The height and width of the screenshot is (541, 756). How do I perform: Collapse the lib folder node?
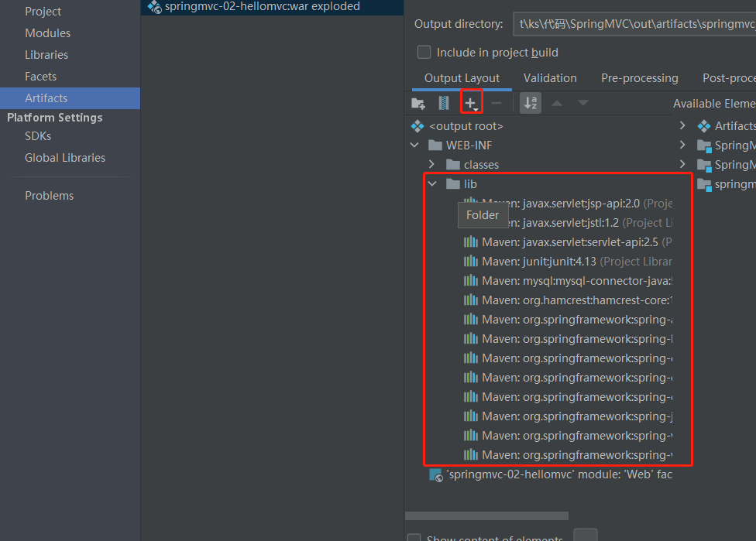[432, 183]
